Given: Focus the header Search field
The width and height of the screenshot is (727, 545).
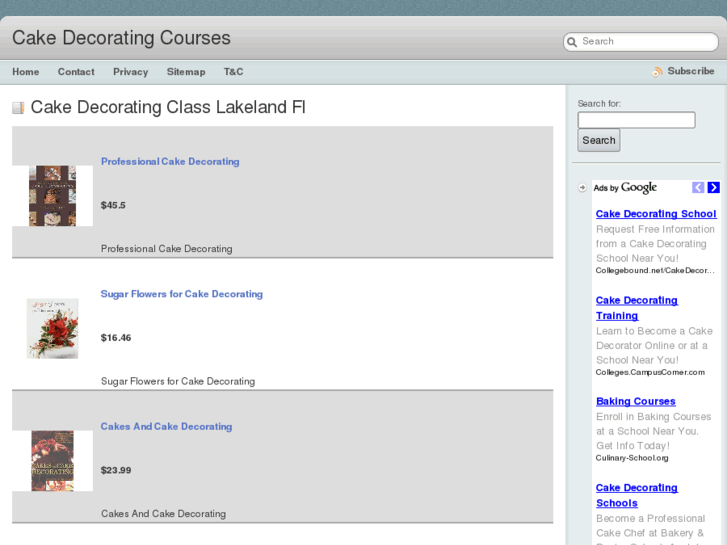Looking at the screenshot, I should (x=641, y=42).
